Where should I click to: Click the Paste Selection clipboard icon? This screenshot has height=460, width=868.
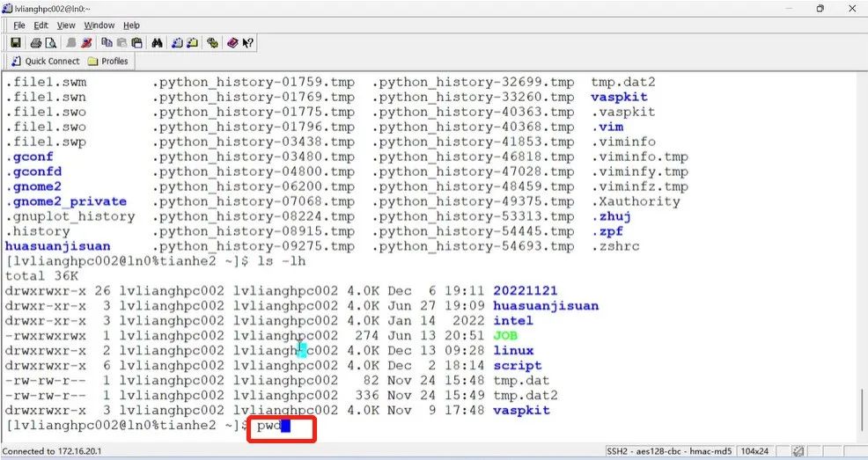(136, 42)
